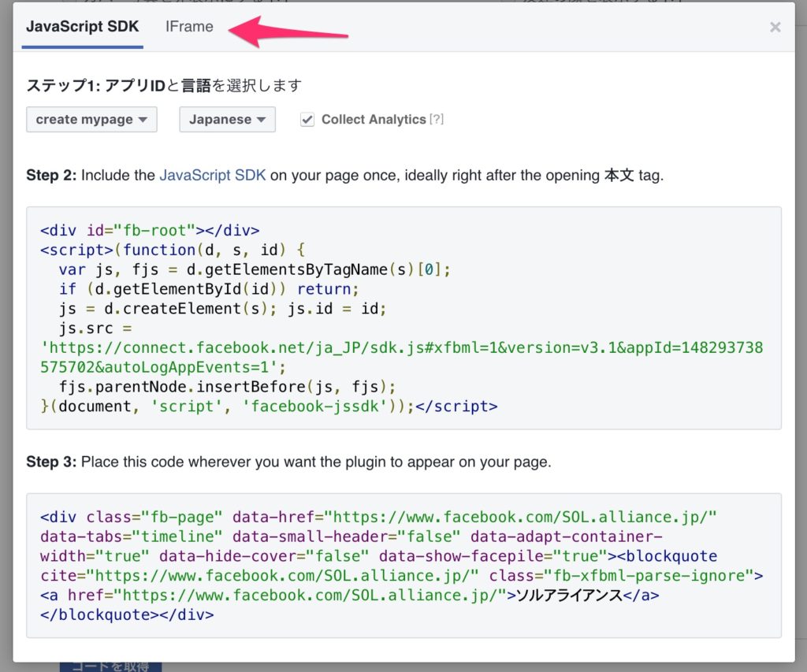Open the JavaScript SDK link in Step 2
The image size is (807, 672).
coord(213,176)
